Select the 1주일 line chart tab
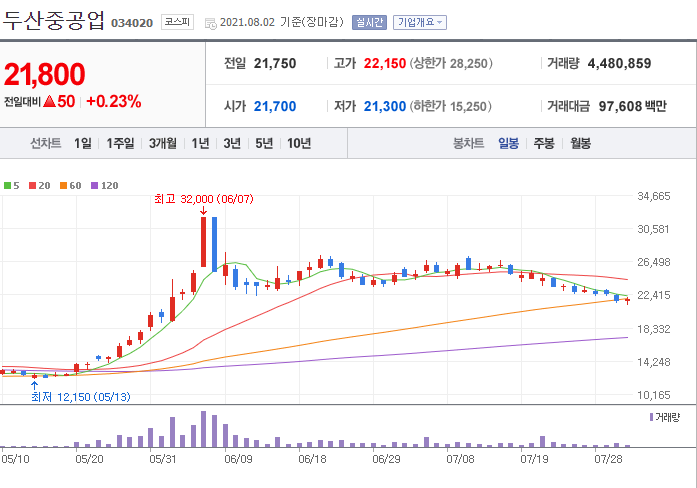Viewport: 697px width, 488px height. (120, 143)
